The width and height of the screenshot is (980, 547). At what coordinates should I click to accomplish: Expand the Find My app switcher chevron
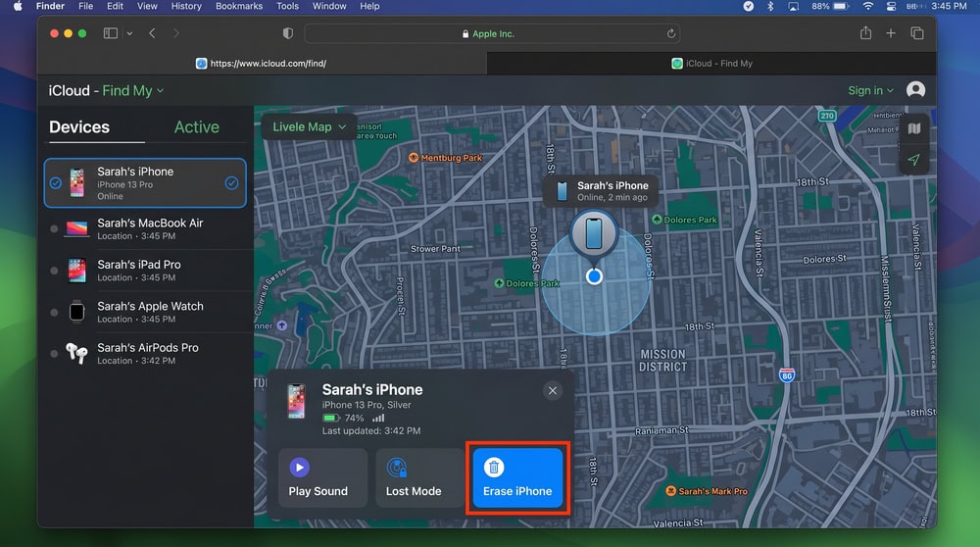[161, 91]
